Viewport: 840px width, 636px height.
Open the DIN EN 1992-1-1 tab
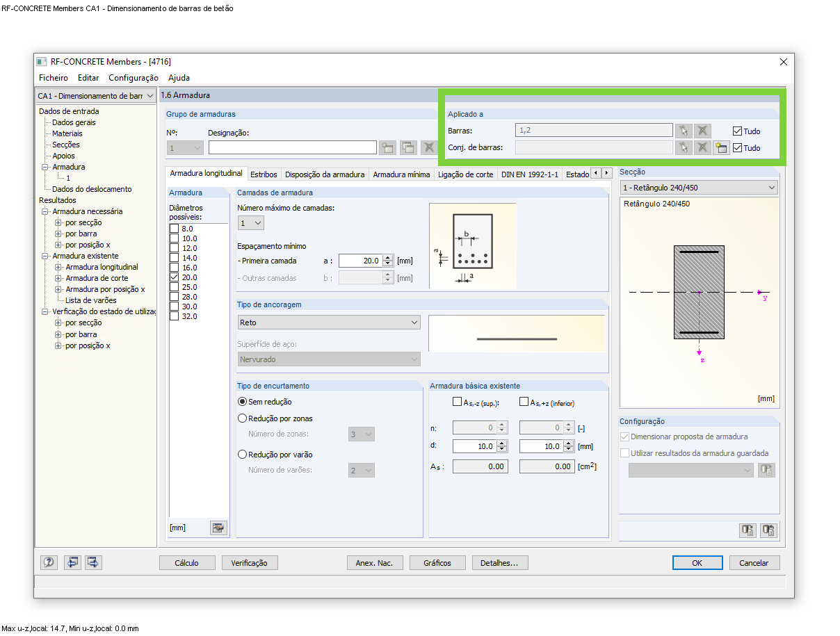[x=530, y=174]
